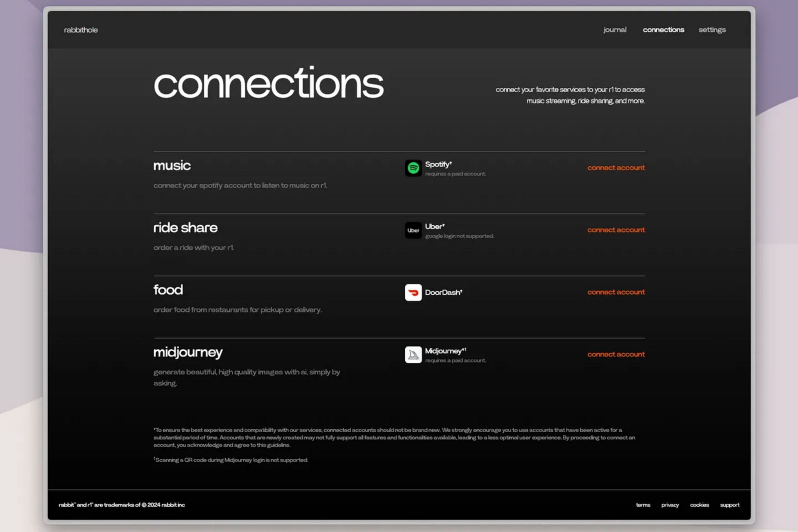Click the midjourney section heading
Viewport: 798px width, 532px height.
coord(188,352)
